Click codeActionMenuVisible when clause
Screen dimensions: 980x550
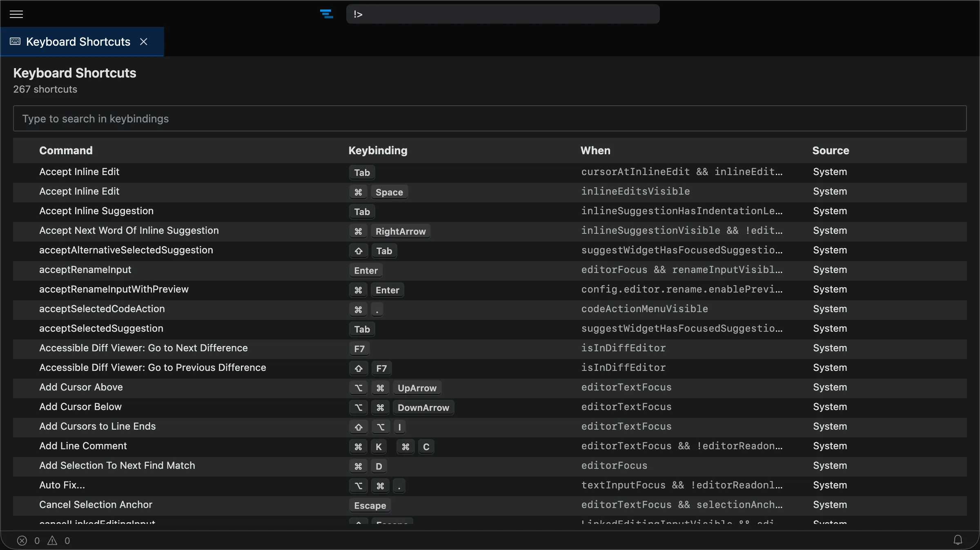tap(644, 309)
